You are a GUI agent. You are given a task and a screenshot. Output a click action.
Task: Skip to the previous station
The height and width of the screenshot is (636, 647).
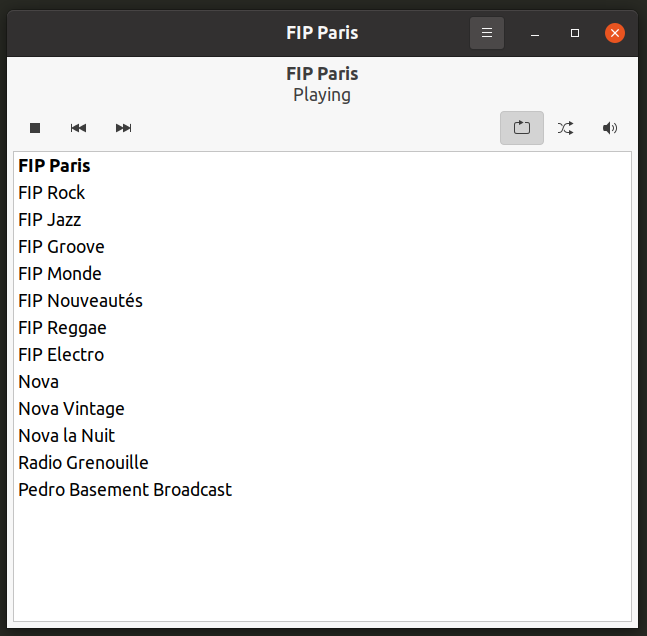[78, 128]
